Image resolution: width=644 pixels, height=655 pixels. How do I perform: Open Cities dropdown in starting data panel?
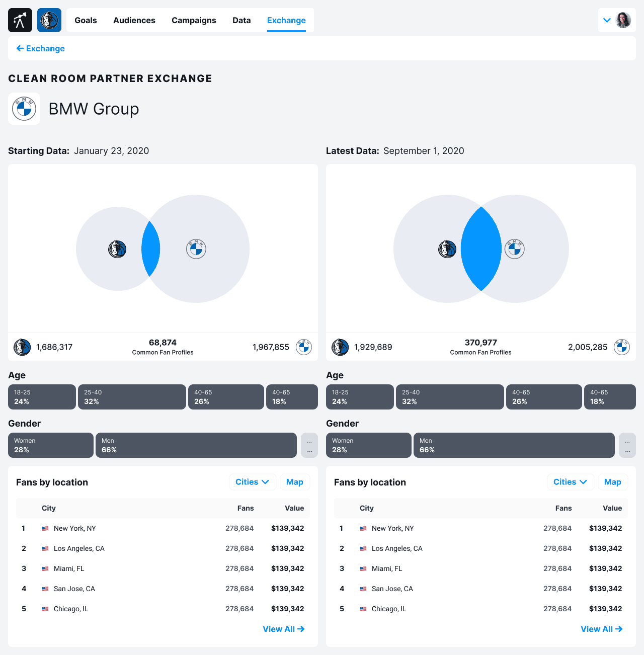[x=252, y=482]
